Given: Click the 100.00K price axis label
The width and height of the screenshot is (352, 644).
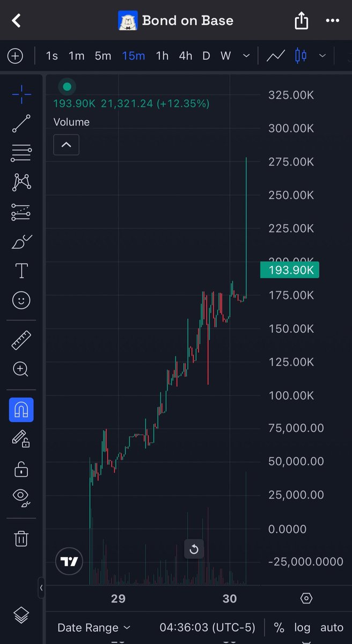Looking at the screenshot, I should 291,395.
